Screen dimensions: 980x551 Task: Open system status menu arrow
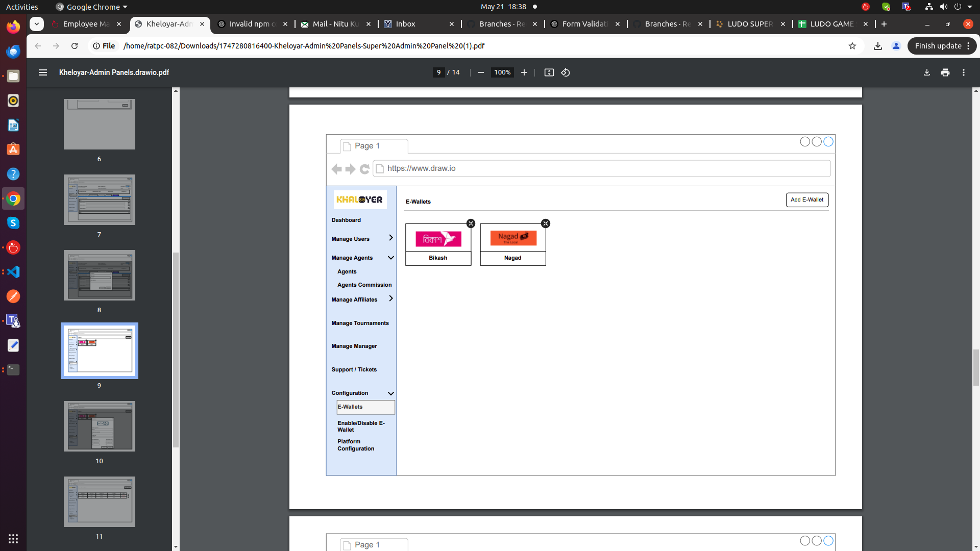(969, 7)
